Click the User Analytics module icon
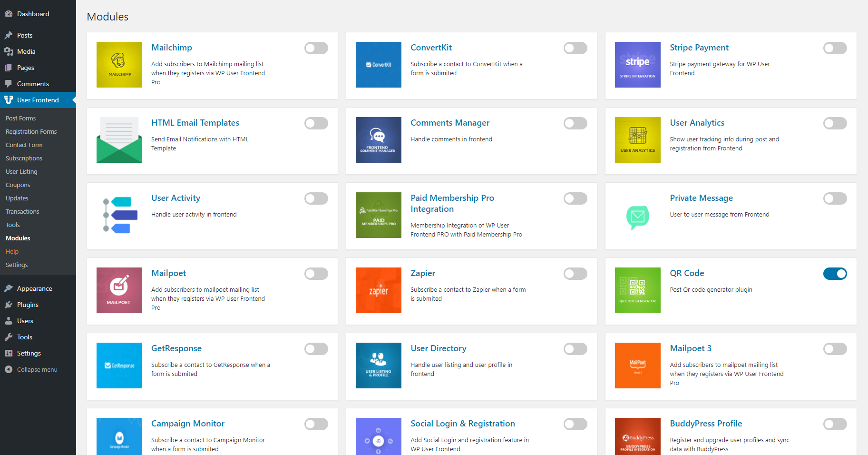This screenshot has width=868, height=455. tap(637, 140)
